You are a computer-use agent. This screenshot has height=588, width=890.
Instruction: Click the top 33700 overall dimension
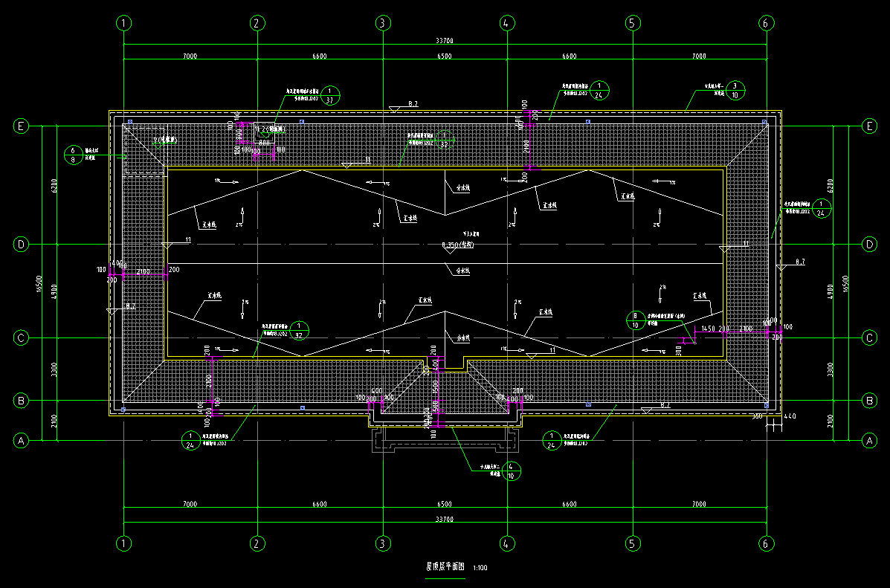coord(445,41)
